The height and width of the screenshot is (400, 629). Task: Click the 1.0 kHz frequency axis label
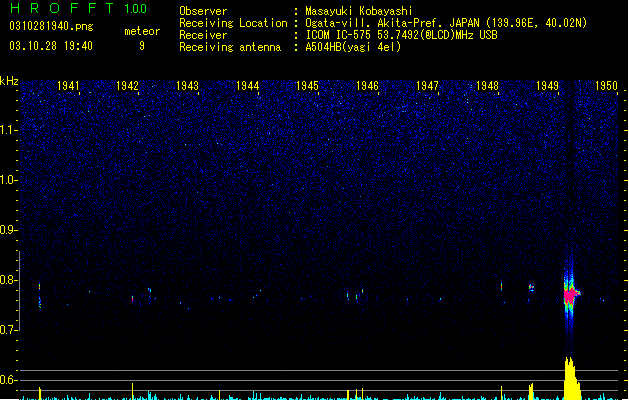[x=8, y=180]
